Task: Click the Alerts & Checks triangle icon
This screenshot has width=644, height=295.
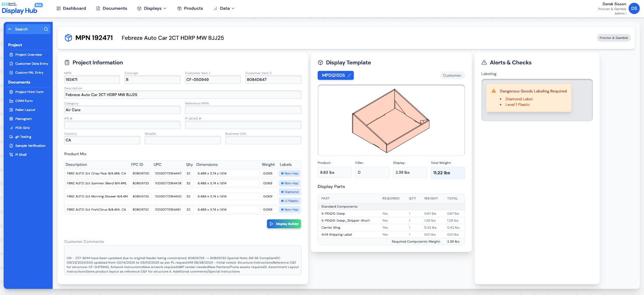Action: (x=484, y=63)
